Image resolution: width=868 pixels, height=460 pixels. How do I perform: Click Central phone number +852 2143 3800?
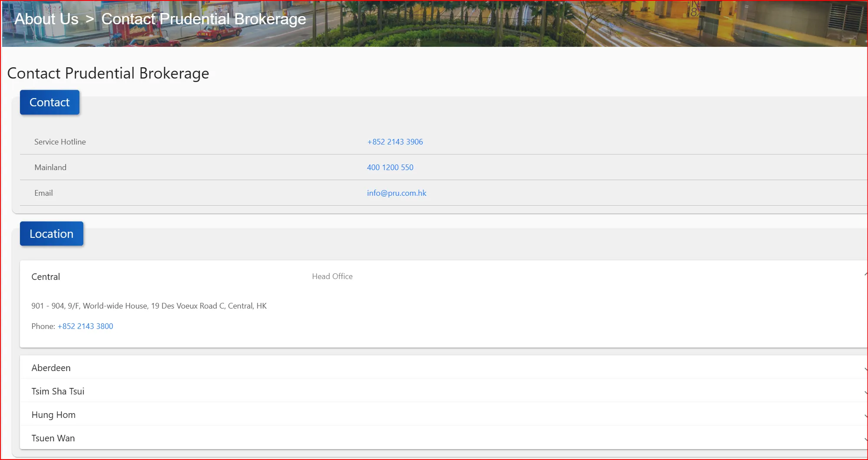85,326
